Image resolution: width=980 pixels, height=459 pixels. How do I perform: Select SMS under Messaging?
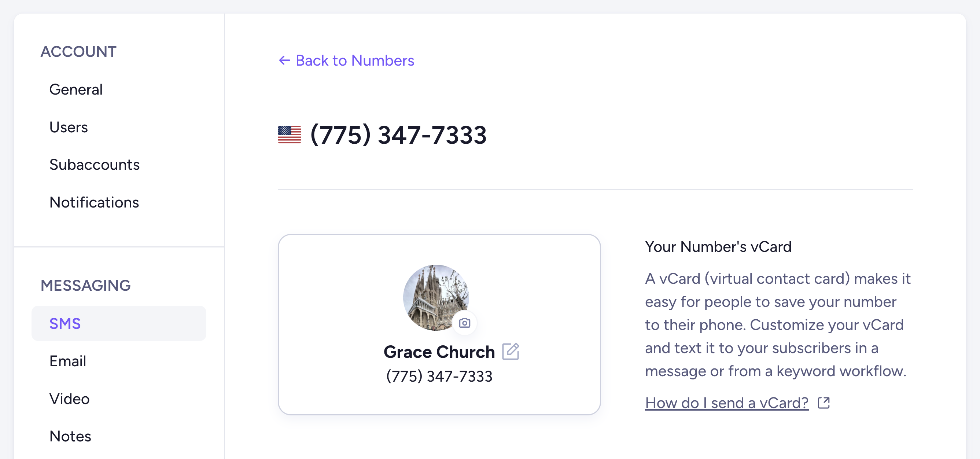(65, 323)
